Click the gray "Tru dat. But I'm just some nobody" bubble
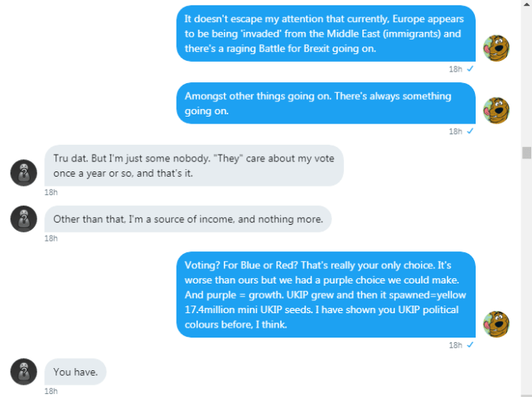The width and height of the screenshot is (532, 397). click(x=194, y=165)
